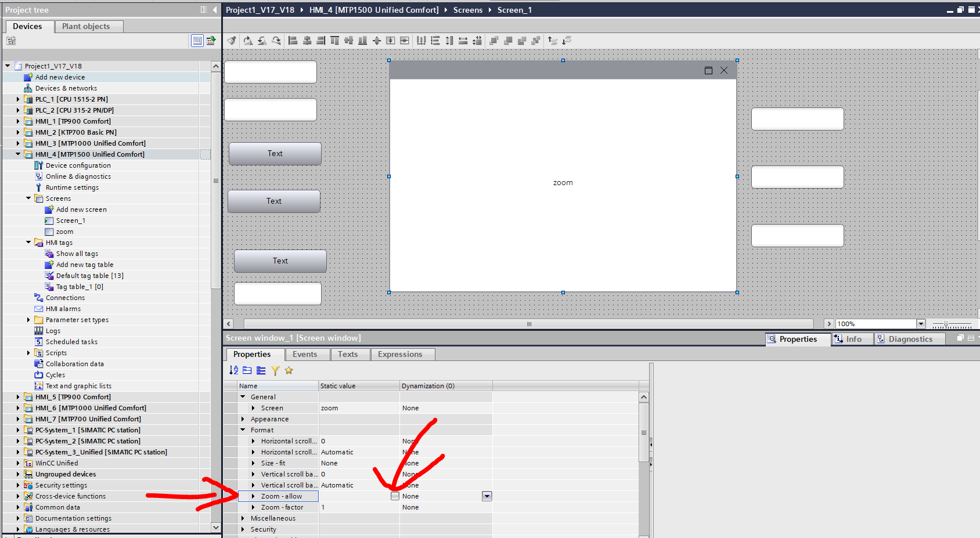Select the bottom Text button on canvas

coord(280,261)
